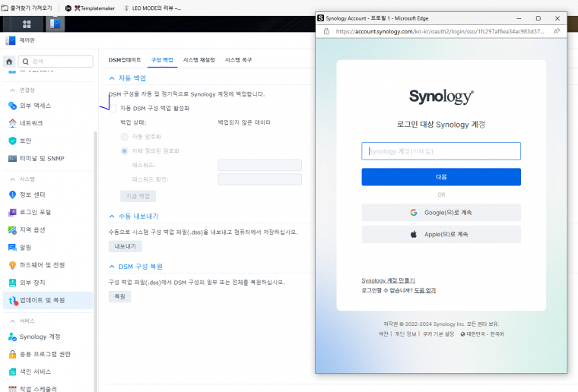Switch to DSM업데이트 tab
The width and height of the screenshot is (578, 392).
click(125, 59)
